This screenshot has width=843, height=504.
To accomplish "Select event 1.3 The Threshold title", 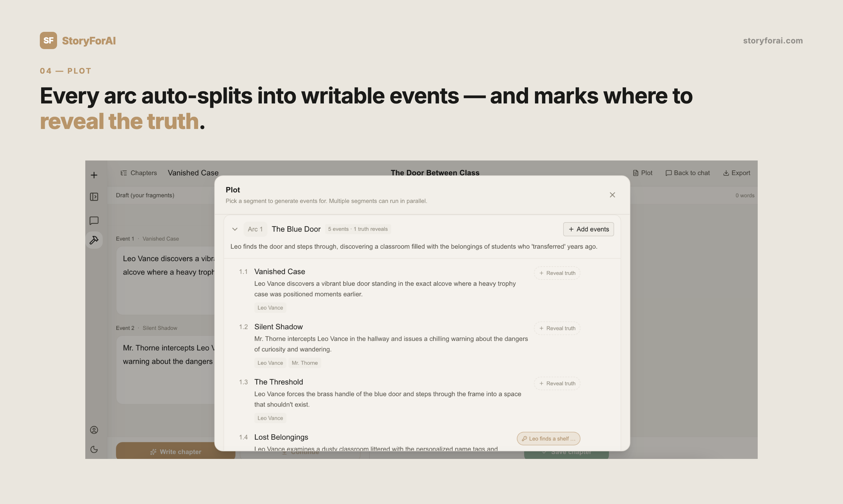I will pos(279,382).
